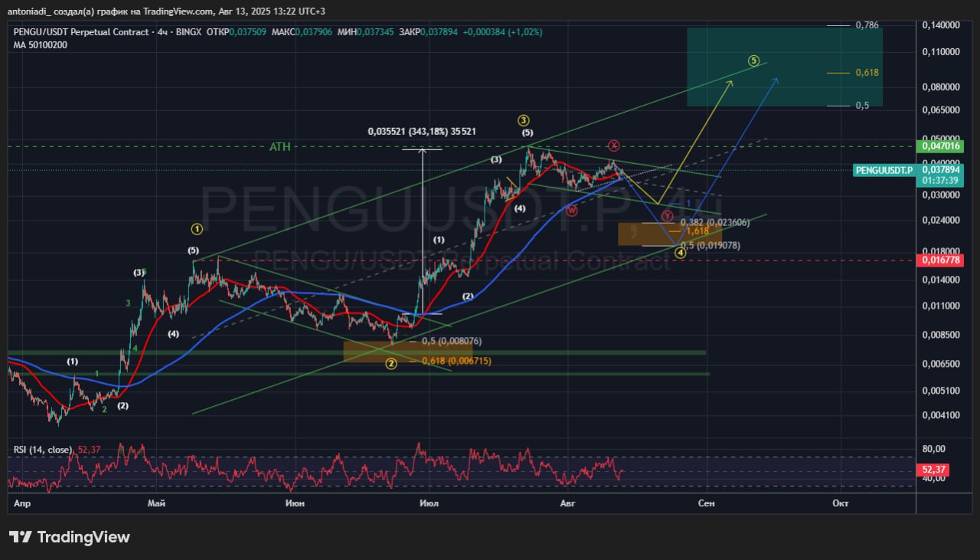This screenshot has height=560, width=980.
Task: Click the Сен label on time axis
Action: pyautogui.click(x=705, y=503)
